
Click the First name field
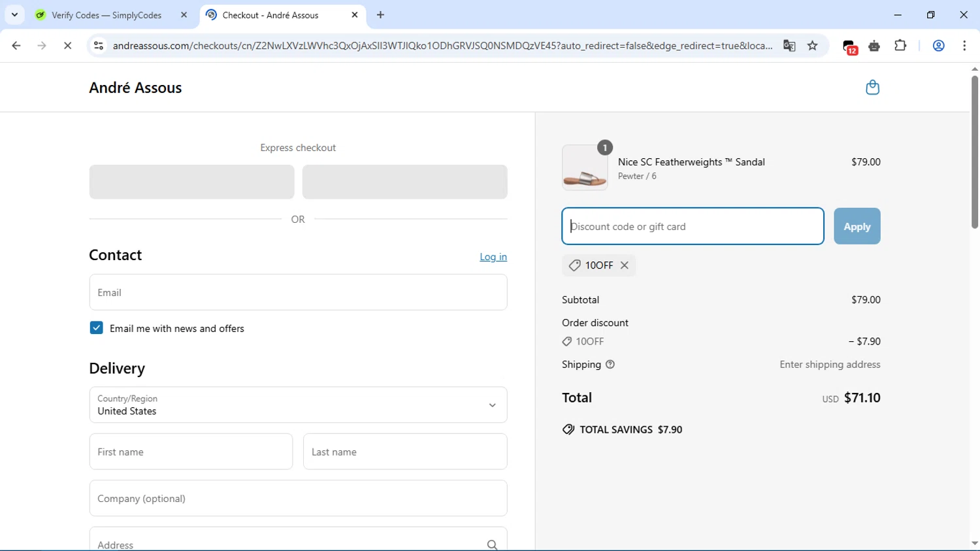[191, 452]
